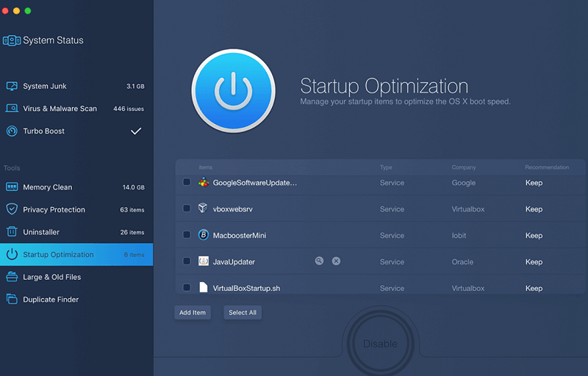The width and height of the screenshot is (588, 376).
Task: Click the vboxwebsrv cube icon
Action: [x=203, y=208]
